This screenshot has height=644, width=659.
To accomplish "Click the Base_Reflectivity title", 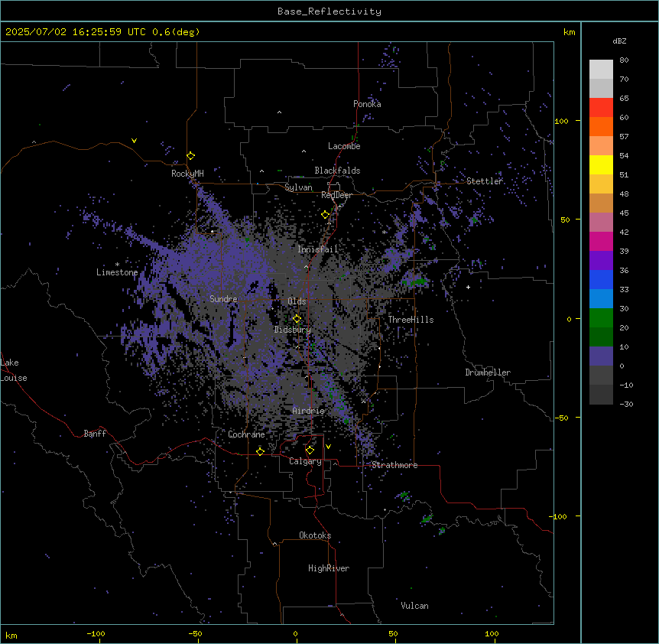I will [329, 11].
